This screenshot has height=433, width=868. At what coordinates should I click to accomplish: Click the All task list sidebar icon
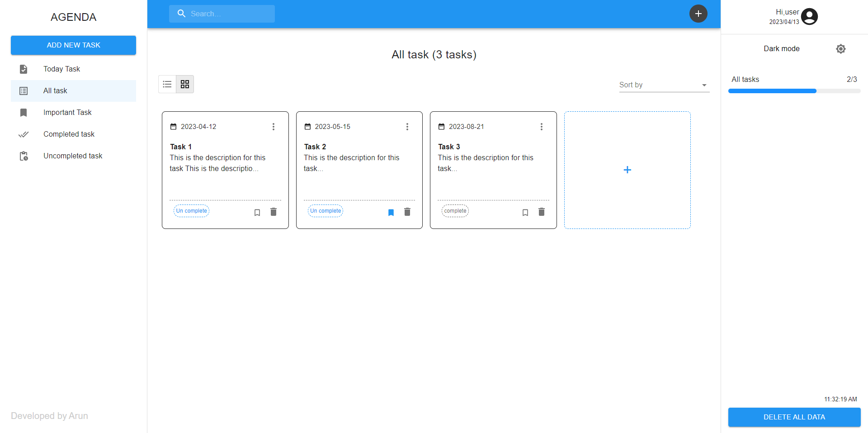coord(24,91)
